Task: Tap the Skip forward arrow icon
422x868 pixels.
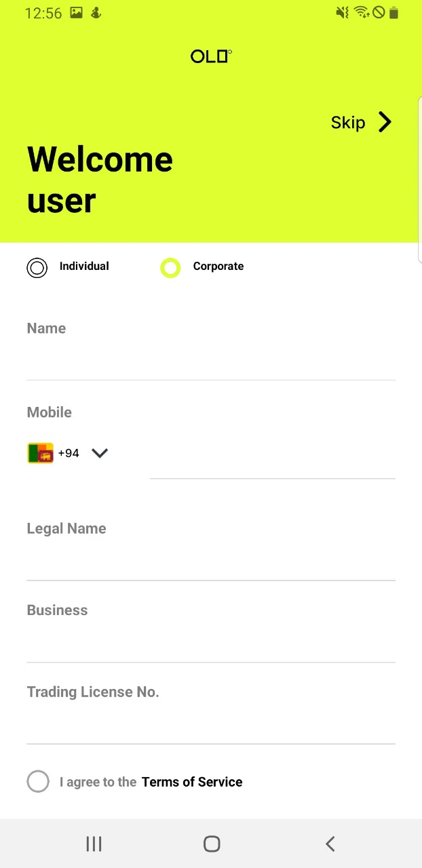Action: click(x=385, y=122)
